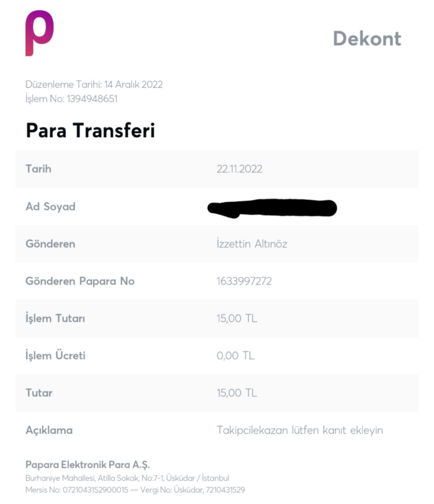434x504 pixels.
Task: Select the Gönderen row label
Action: [50, 244]
